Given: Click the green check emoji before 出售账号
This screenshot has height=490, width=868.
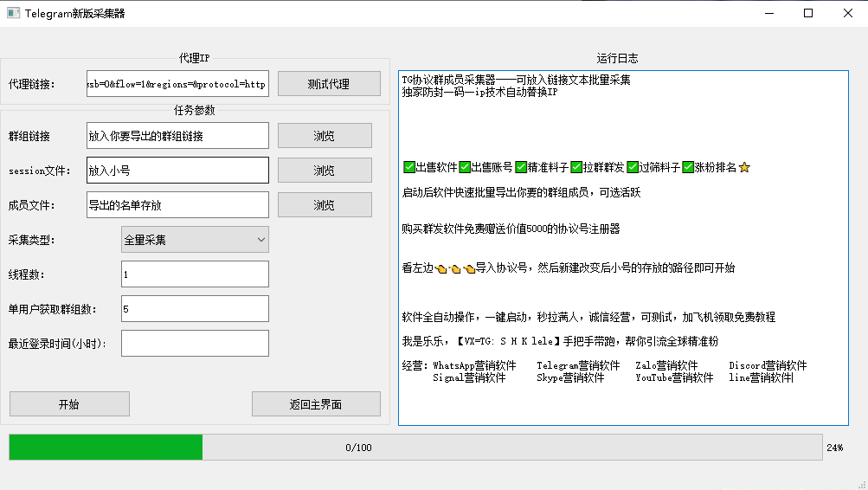Looking at the screenshot, I should tap(465, 167).
